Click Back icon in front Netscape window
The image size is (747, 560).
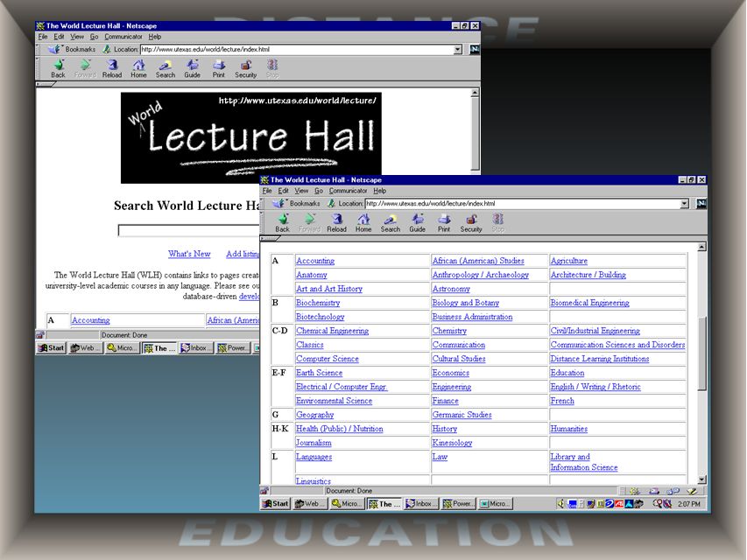coord(283,222)
